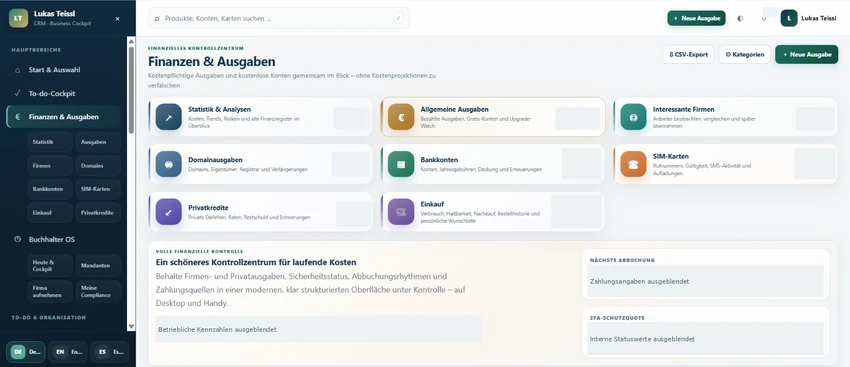Select SIM-Karten sidebar sub-item
This screenshot has width=850, height=367.
pyautogui.click(x=98, y=189)
